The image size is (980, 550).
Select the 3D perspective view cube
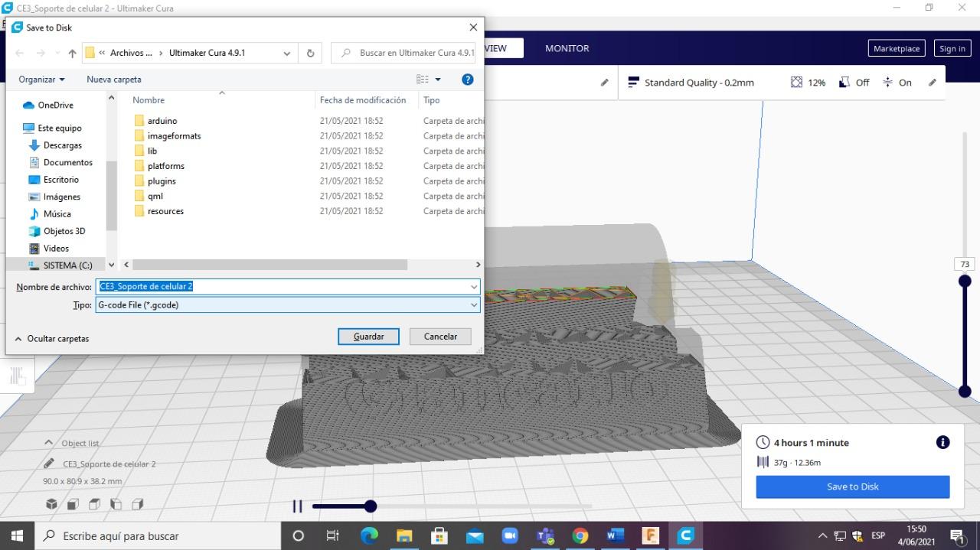click(51, 504)
